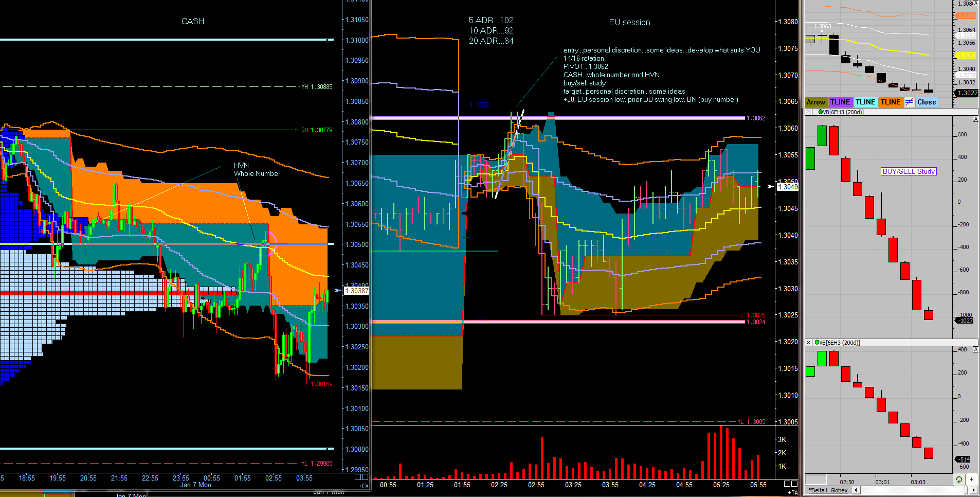The width and height of the screenshot is (980, 497).
Task: Click the 1.3027 price marker on mini chart
Action: [967, 93]
